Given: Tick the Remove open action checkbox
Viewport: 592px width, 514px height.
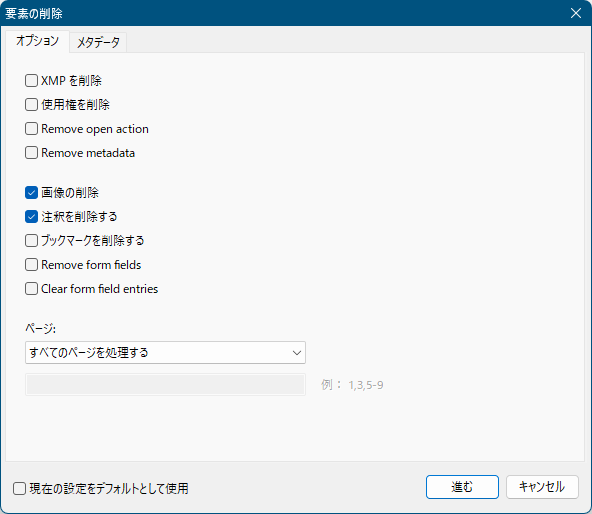Looking at the screenshot, I should click(x=31, y=129).
